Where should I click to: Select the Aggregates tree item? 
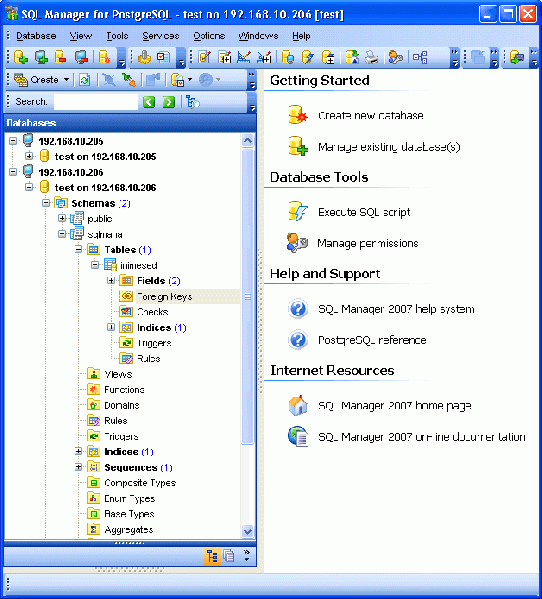pyautogui.click(x=129, y=529)
